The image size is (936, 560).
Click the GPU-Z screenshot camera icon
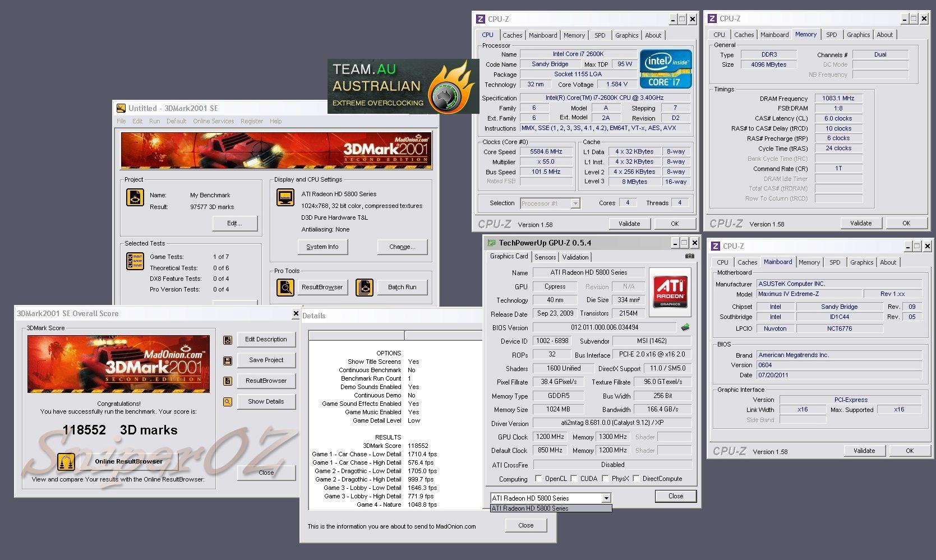689,256
